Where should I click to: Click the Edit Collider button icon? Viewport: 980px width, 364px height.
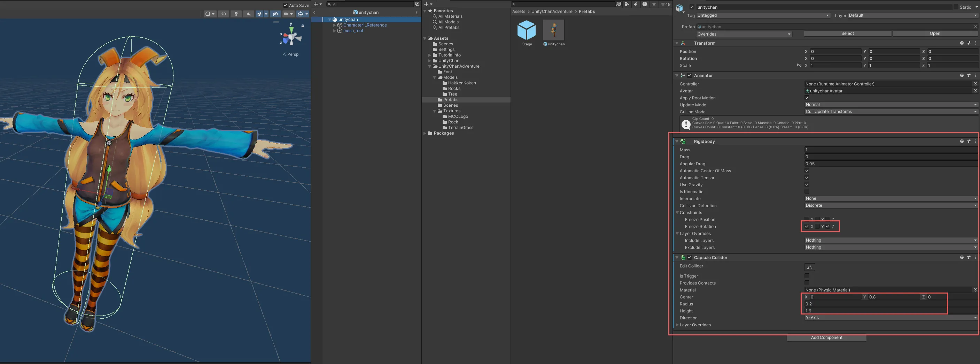809,267
